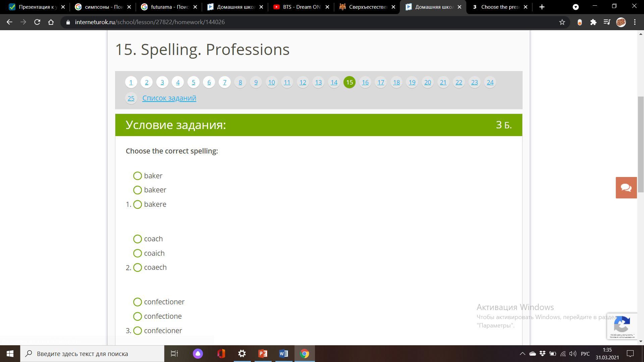Open the media control playlist icon
This screenshot has width=644, height=362.
pos(607,22)
